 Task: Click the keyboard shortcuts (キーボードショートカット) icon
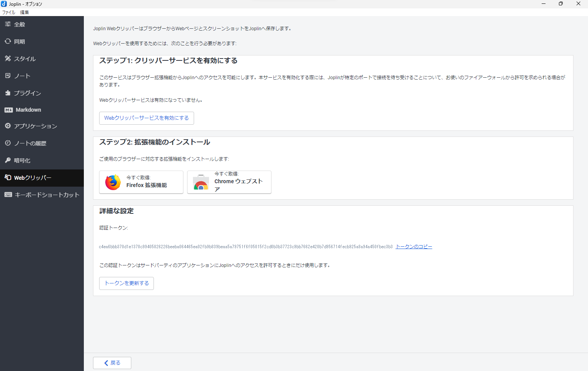[x=8, y=195]
